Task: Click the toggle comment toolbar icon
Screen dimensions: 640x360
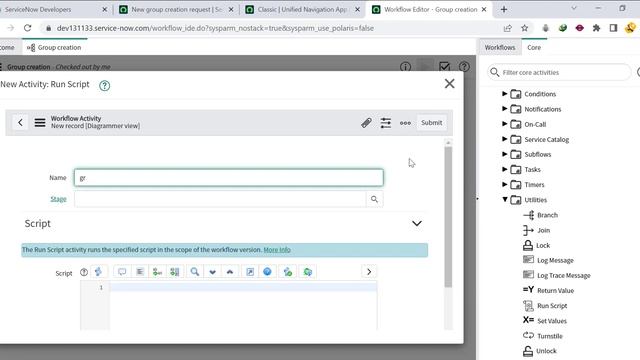Action: pyautogui.click(x=122, y=272)
